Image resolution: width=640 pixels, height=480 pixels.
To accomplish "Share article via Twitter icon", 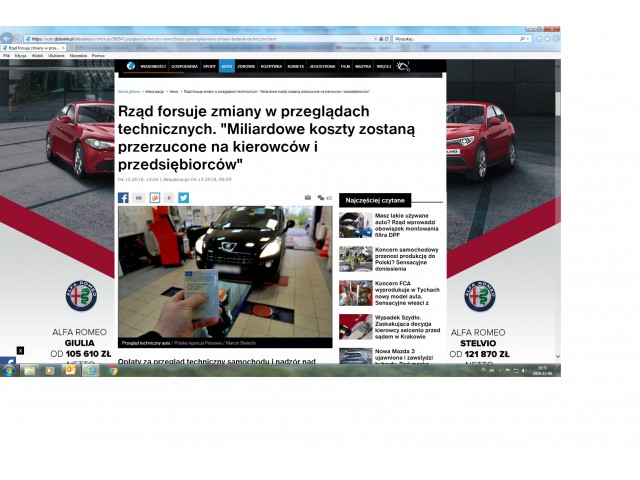I will pyautogui.click(x=183, y=198).
